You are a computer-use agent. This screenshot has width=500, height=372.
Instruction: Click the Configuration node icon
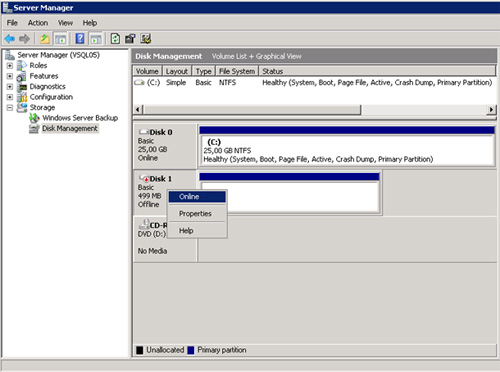22,97
